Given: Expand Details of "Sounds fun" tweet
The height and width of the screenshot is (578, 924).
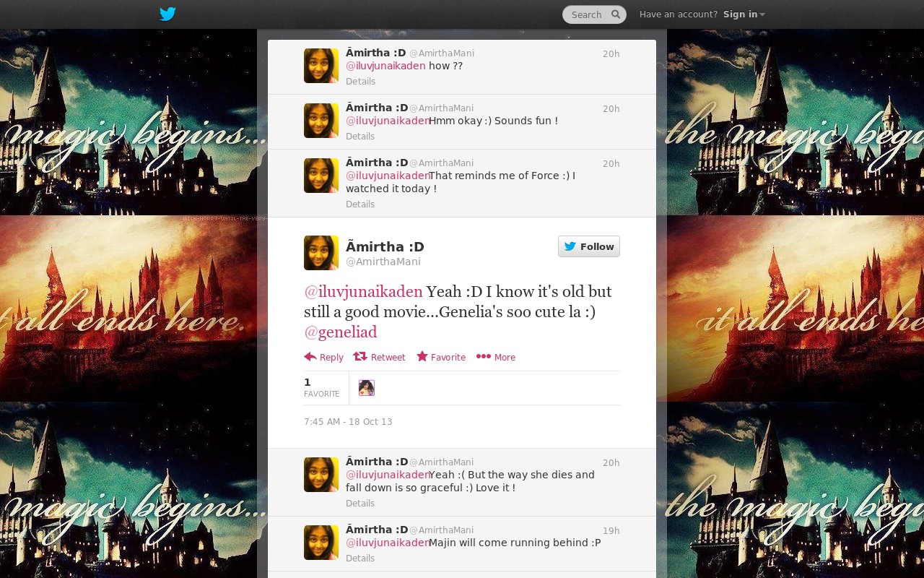Looking at the screenshot, I should point(360,137).
